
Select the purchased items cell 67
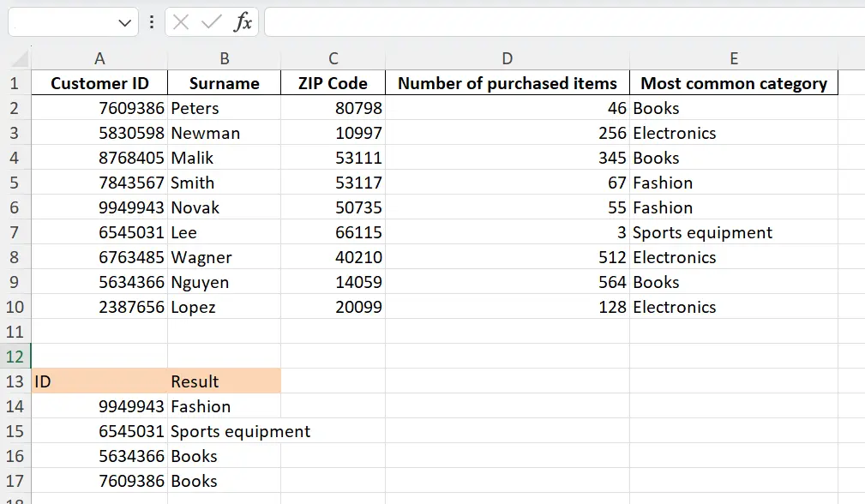coord(507,182)
